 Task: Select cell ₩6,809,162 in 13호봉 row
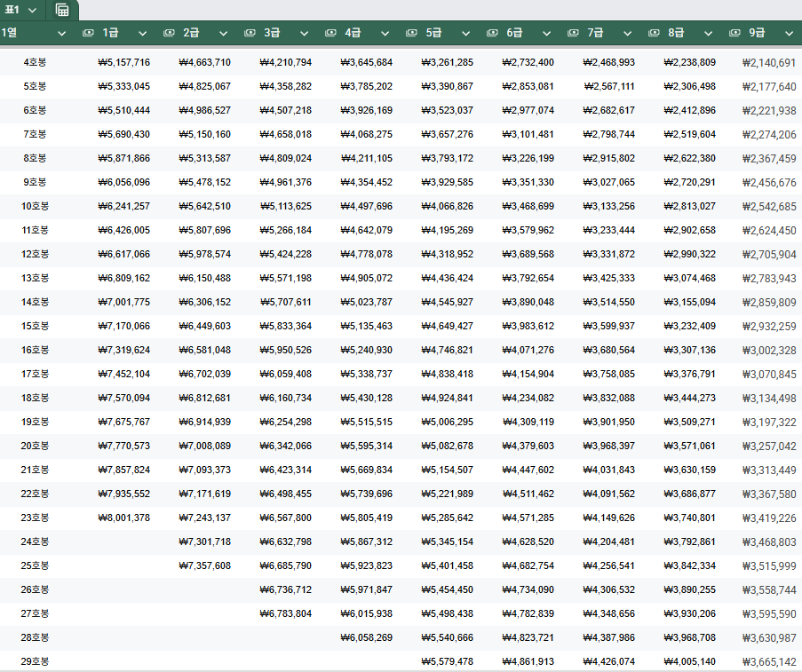point(124,278)
